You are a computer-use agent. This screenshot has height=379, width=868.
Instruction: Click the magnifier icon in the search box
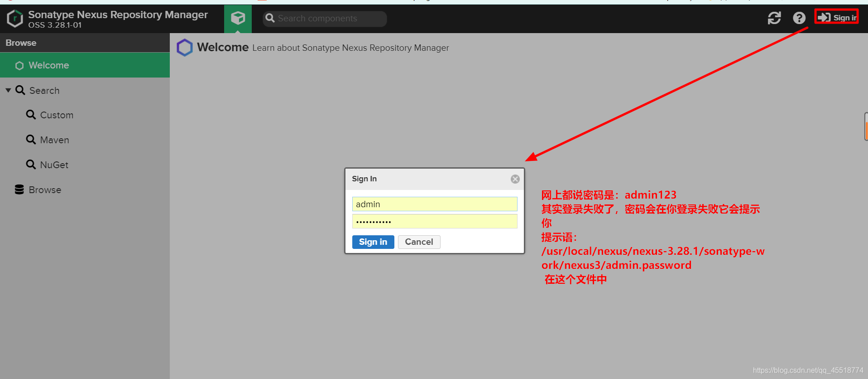pyautogui.click(x=270, y=18)
